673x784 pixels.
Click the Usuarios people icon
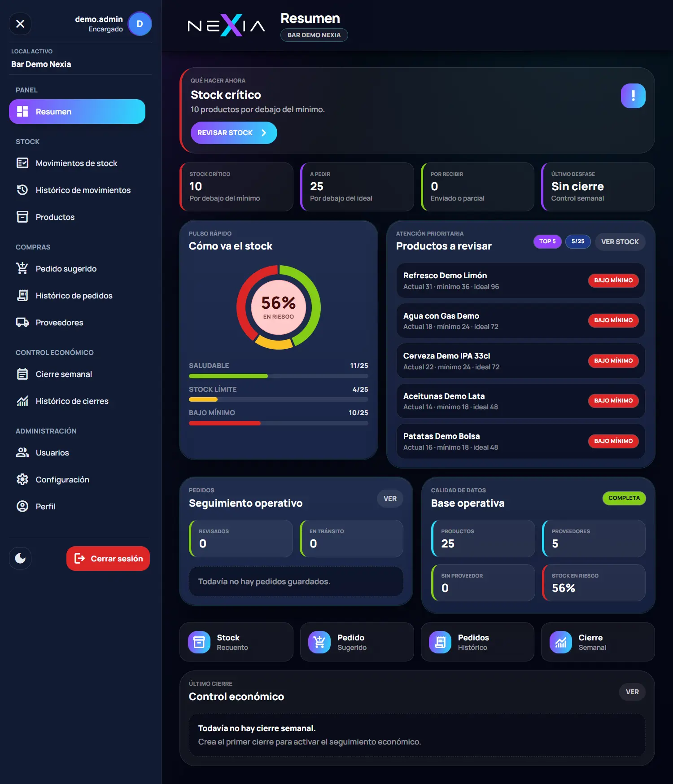22,452
